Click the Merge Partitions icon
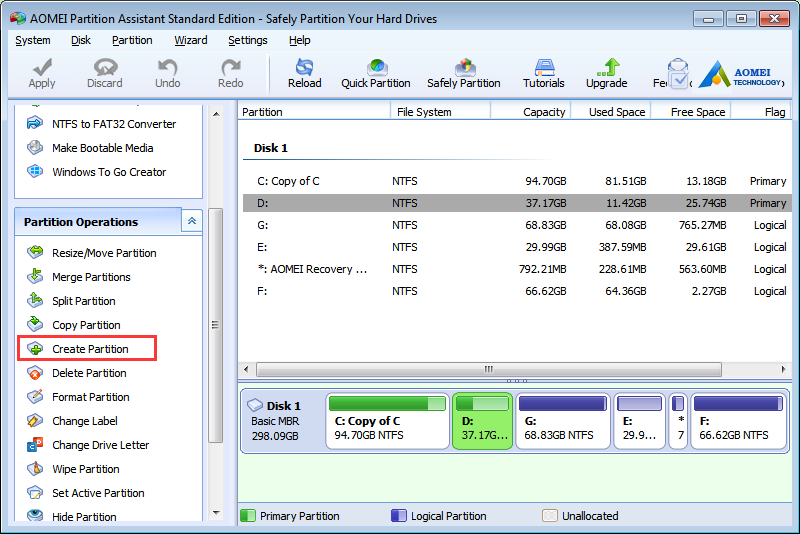 coord(35,276)
